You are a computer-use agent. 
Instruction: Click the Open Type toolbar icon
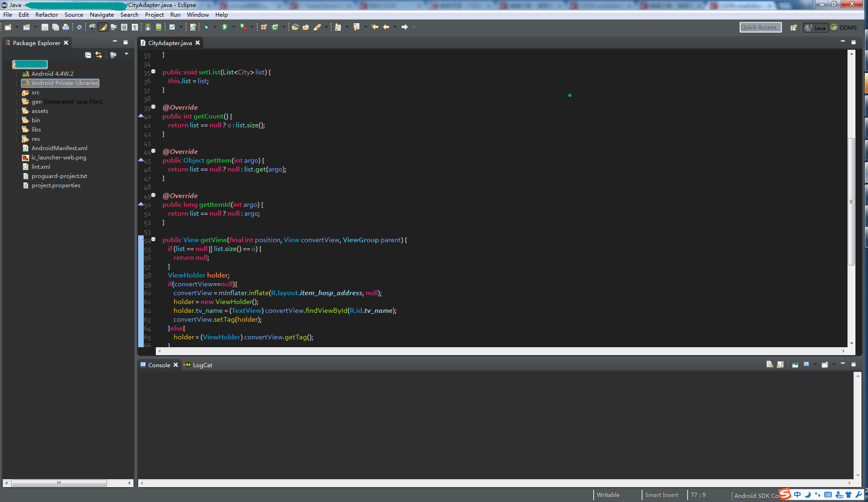pos(295,27)
